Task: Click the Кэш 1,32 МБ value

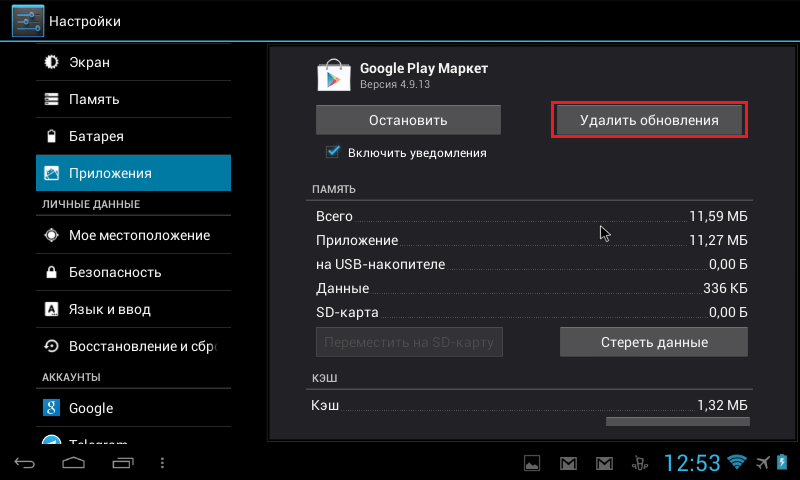Action: [x=722, y=405]
